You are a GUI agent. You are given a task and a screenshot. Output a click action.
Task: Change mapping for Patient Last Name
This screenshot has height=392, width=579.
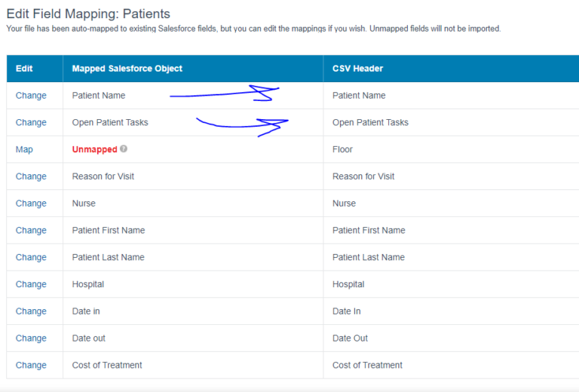point(31,257)
